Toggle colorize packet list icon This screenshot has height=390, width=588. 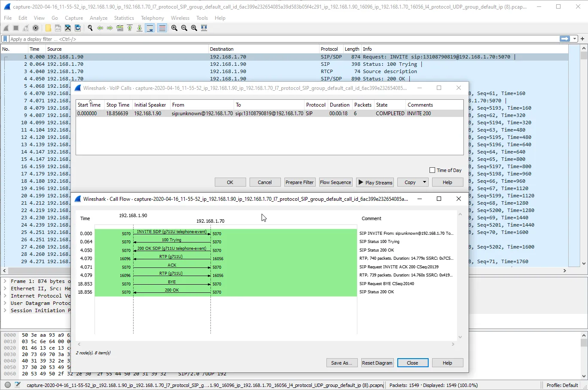pyautogui.click(x=162, y=28)
